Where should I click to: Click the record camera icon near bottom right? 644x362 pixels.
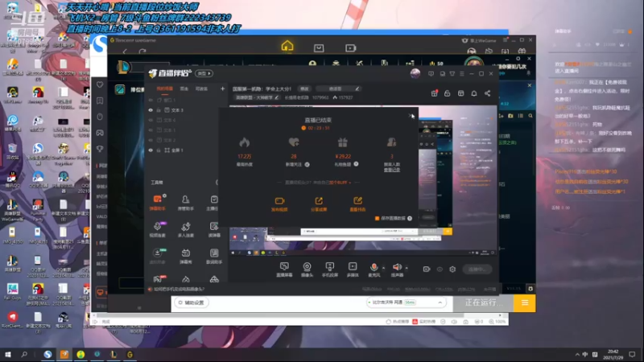[427, 269]
